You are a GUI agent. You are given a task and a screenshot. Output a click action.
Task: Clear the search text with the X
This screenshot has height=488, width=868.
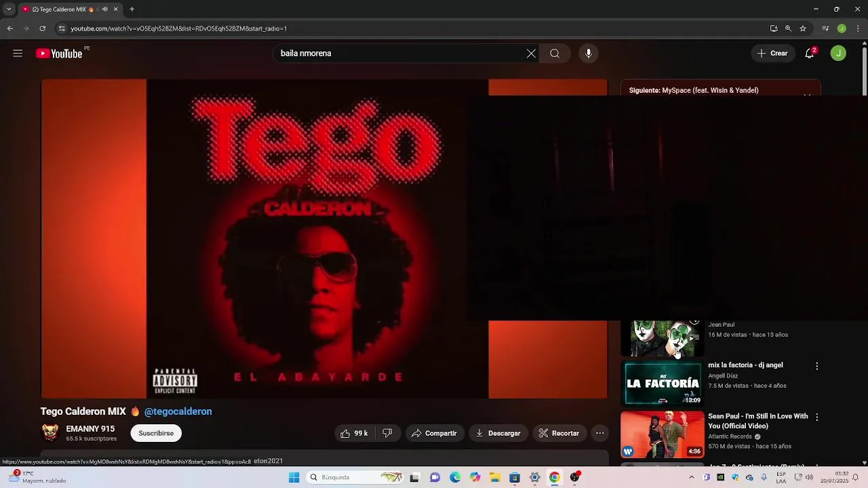(531, 54)
